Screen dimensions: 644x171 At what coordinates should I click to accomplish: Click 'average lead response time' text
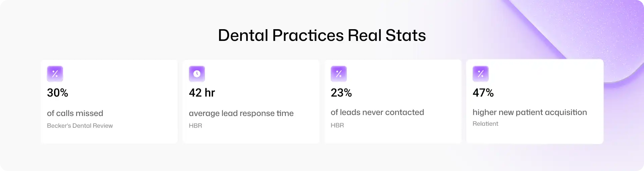pos(241,113)
